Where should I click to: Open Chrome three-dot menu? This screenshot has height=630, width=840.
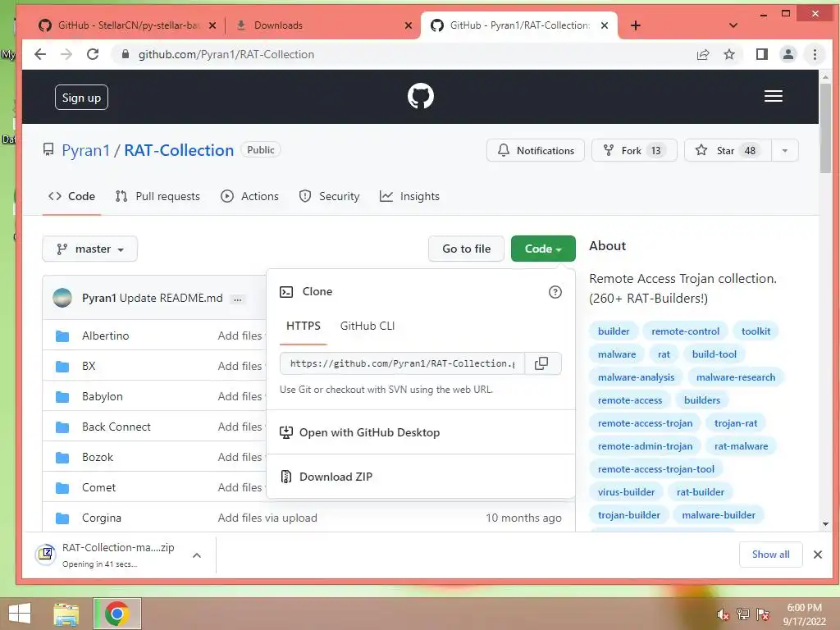pyautogui.click(x=815, y=54)
